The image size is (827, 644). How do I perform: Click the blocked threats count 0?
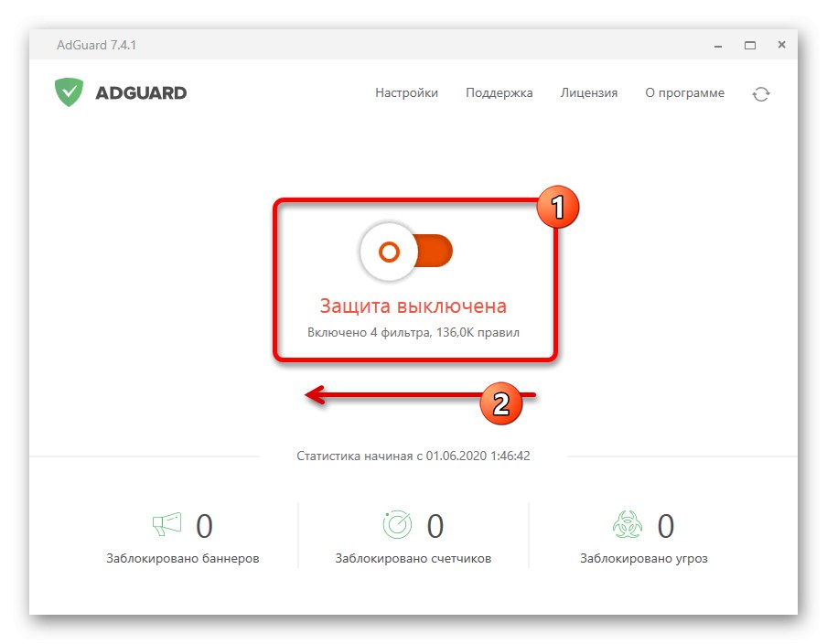(666, 526)
